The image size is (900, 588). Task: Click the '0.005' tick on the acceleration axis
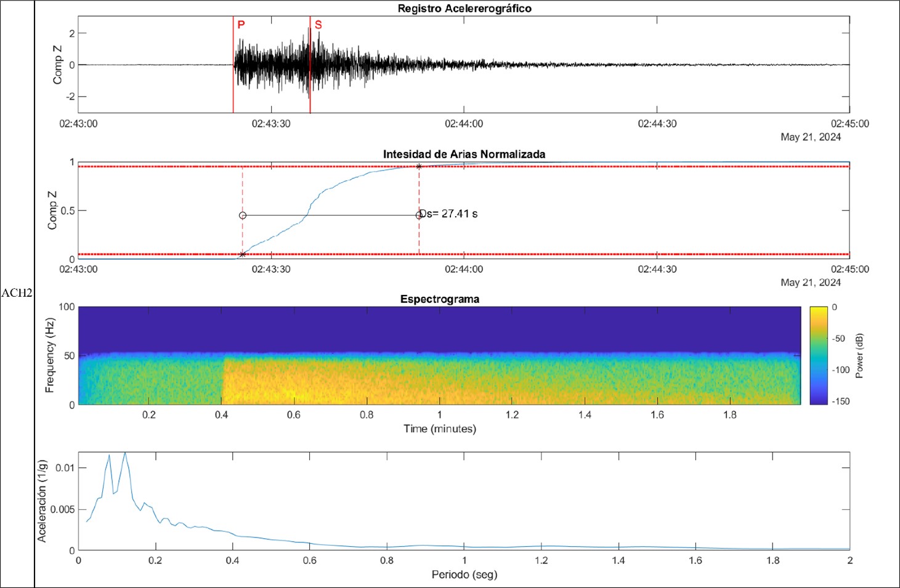(x=62, y=509)
